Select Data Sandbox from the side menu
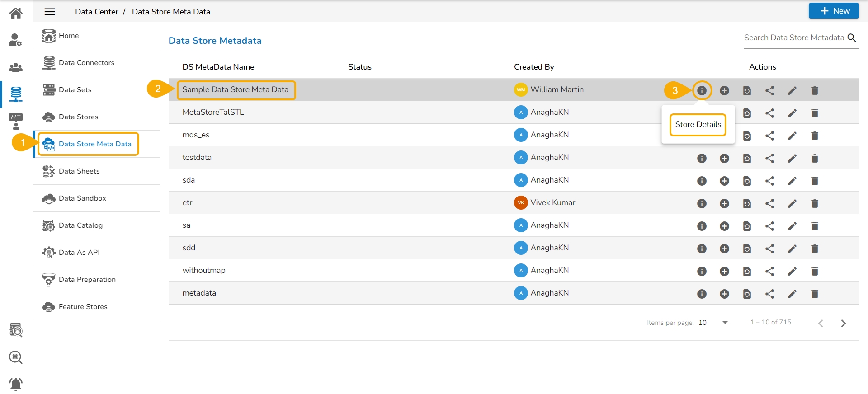The height and width of the screenshot is (394, 868). click(x=82, y=198)
